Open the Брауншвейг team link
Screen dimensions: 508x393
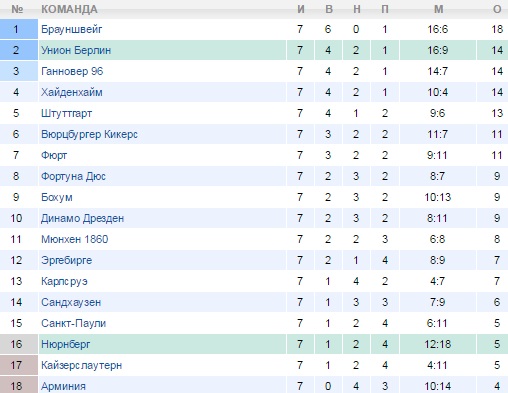tap(71, 29)
